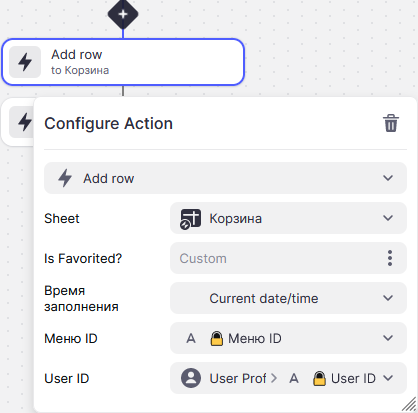Click the Configure Action panel title
Screen dimensions: 418x413
point(109,123)
